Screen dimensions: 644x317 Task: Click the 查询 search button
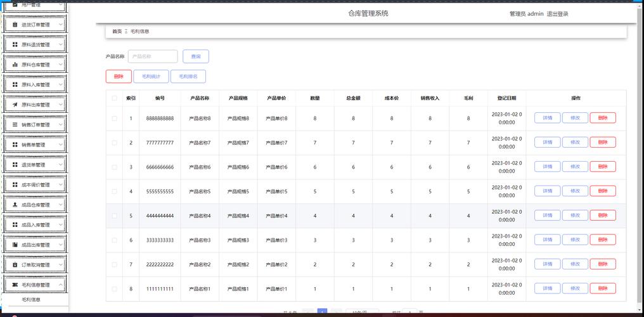pyautogui.click(x=196, y=56)
